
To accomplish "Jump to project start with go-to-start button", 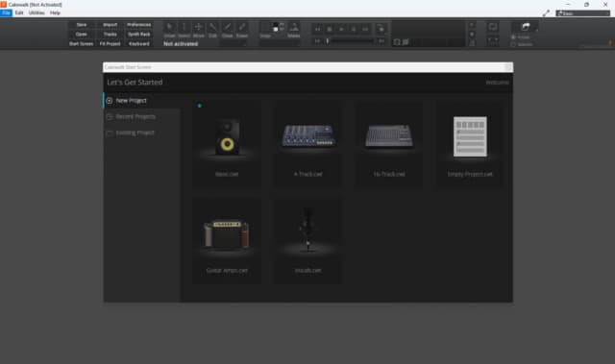I will pyautogui.click(x=318, y=40).
